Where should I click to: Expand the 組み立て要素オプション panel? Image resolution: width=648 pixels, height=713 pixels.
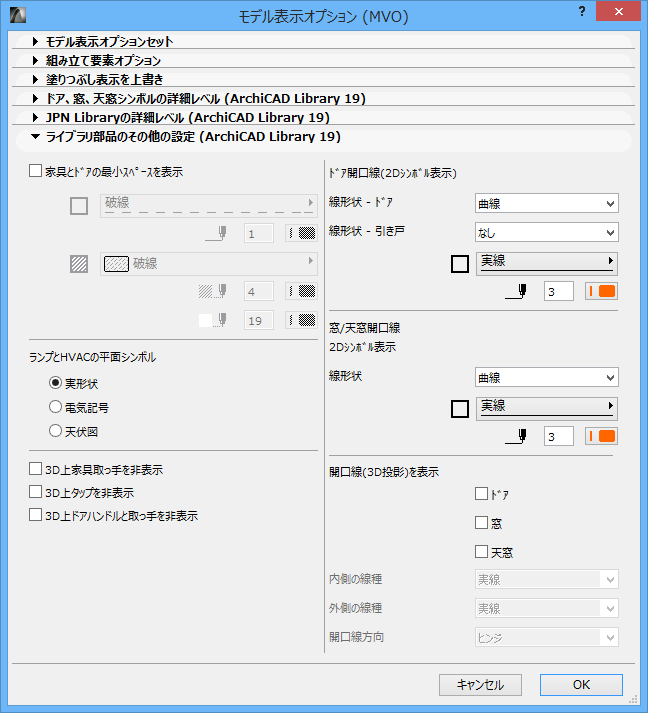[x=35, y=60]
